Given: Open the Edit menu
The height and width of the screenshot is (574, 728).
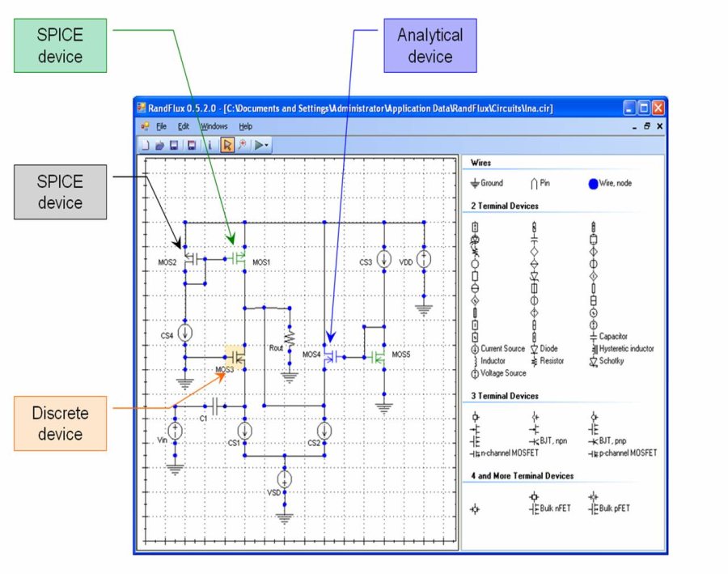Looking at the screenshot, I should (184, 126).
